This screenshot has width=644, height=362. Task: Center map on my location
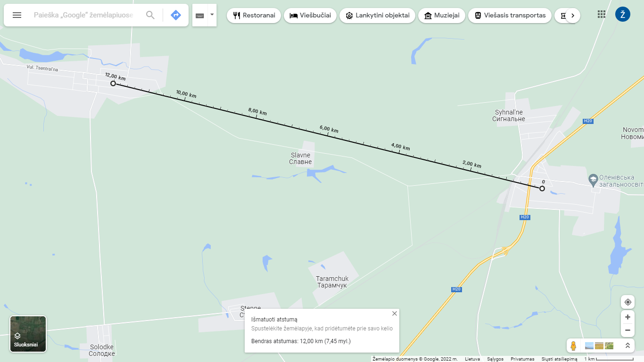627,302
